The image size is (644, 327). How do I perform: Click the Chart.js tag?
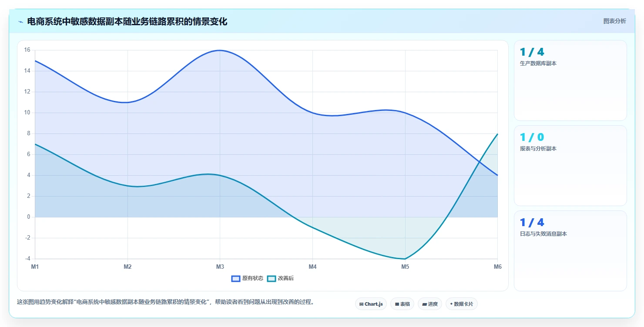click(371, 304)
